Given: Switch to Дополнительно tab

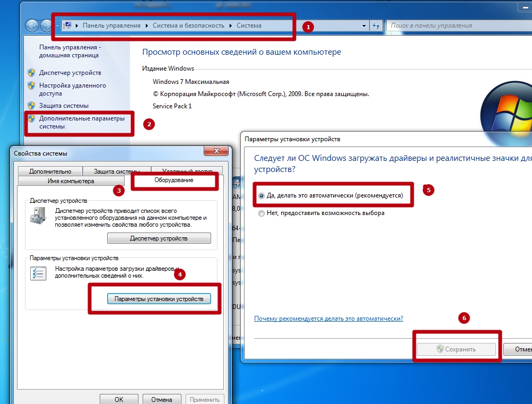Looking at the screenshot, I should (x=50, y=171).
